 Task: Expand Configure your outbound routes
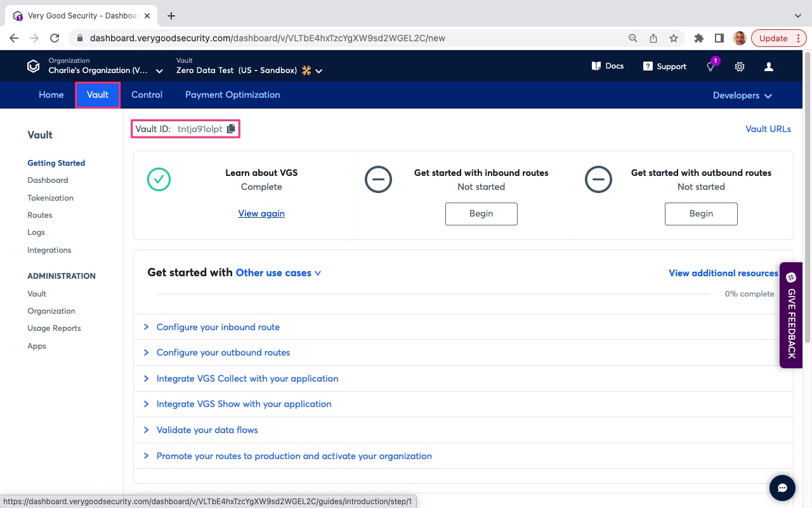tap(463, 352)
